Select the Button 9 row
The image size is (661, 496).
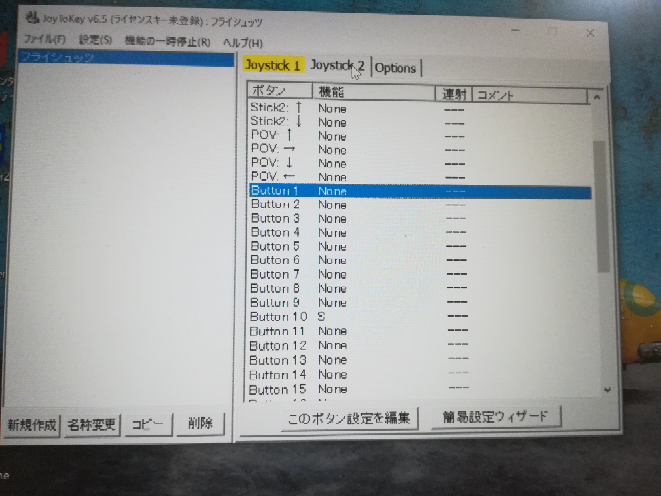tap(420, 303)
